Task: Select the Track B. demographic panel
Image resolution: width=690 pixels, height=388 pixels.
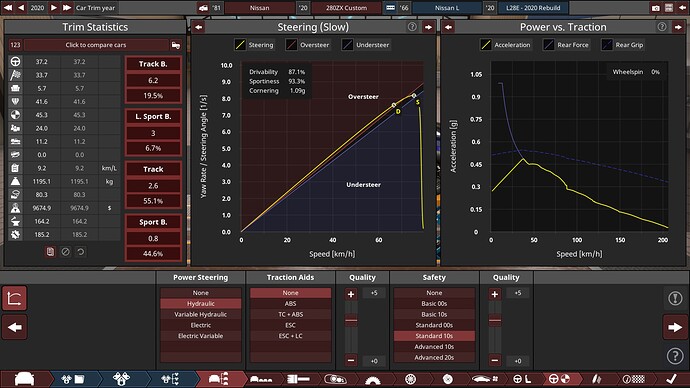Action: tap(153, 80)
